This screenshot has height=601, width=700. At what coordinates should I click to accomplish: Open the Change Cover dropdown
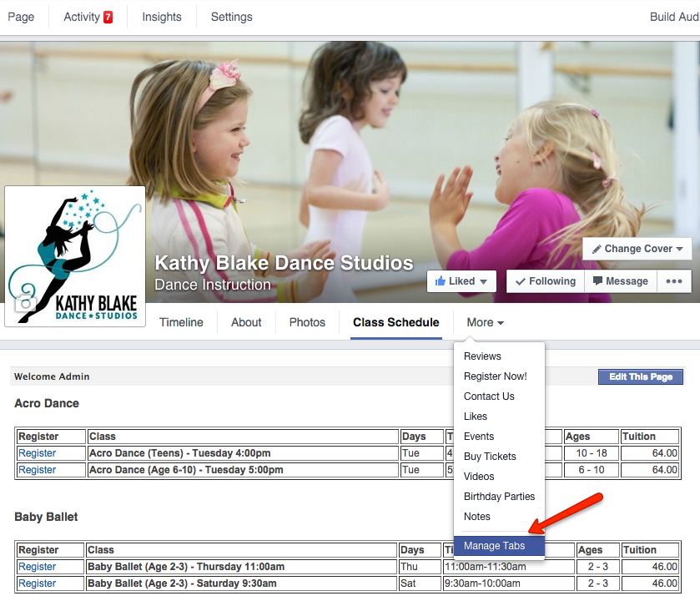pyautogui.click(x=637, y=249)
